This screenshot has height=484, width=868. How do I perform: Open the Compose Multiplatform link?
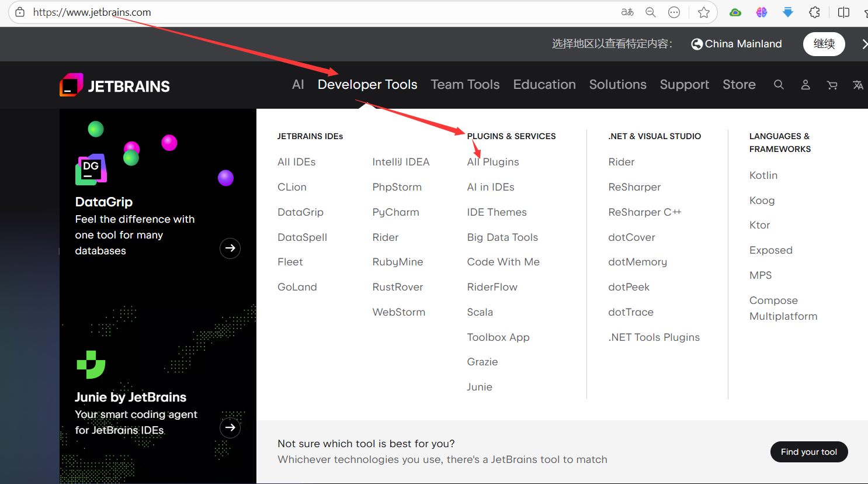tap(783, 308)
